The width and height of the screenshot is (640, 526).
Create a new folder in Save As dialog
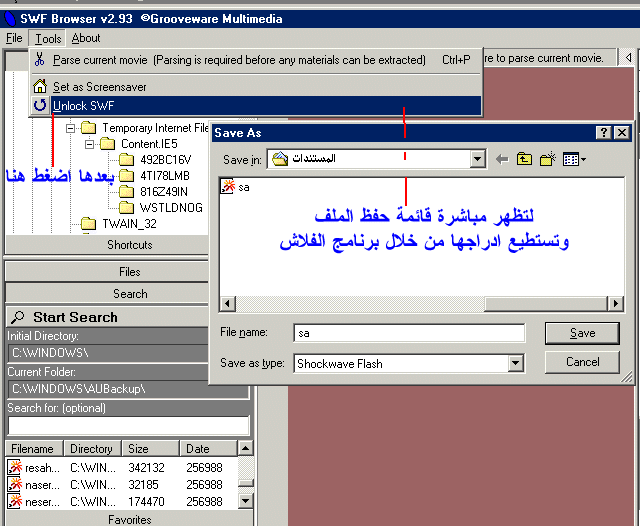click(x=547, y=159)
